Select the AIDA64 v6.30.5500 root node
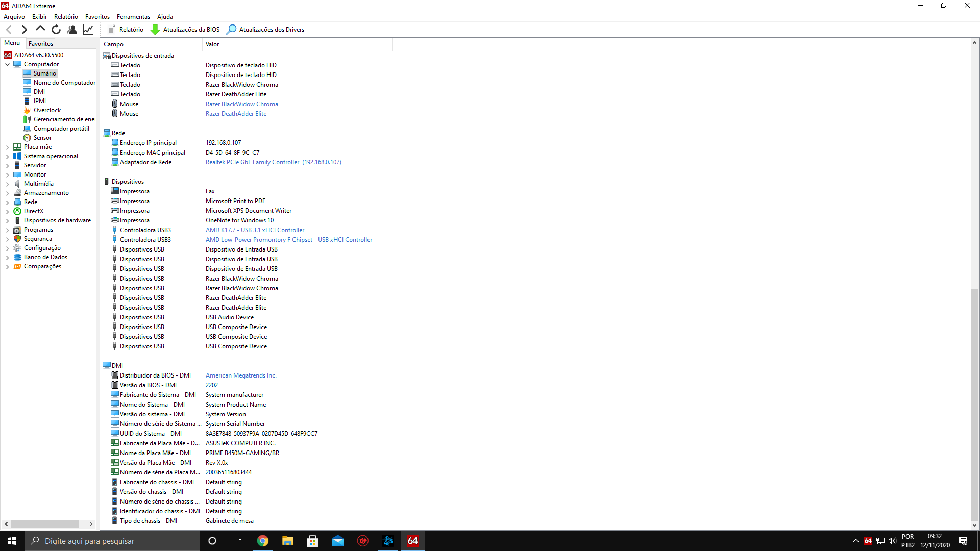 pos(34,55)
